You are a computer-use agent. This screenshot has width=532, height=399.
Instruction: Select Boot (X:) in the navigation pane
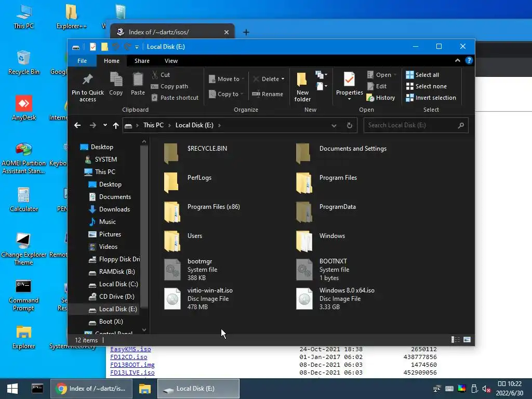[x=111, y=322]
